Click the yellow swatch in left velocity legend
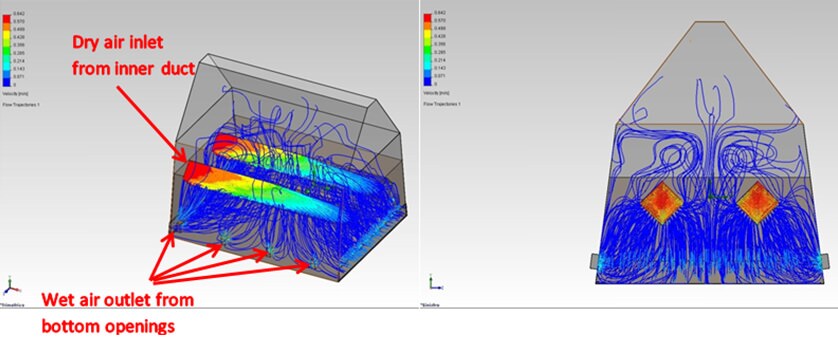The height and width of the screenshot is (362, 838). (6, 36)
